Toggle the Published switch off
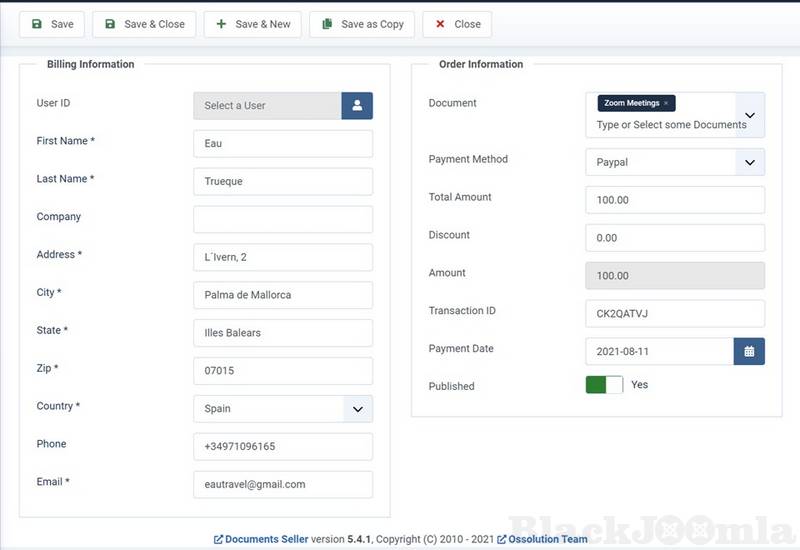800x550 pixels. click(x=604, y=385)
